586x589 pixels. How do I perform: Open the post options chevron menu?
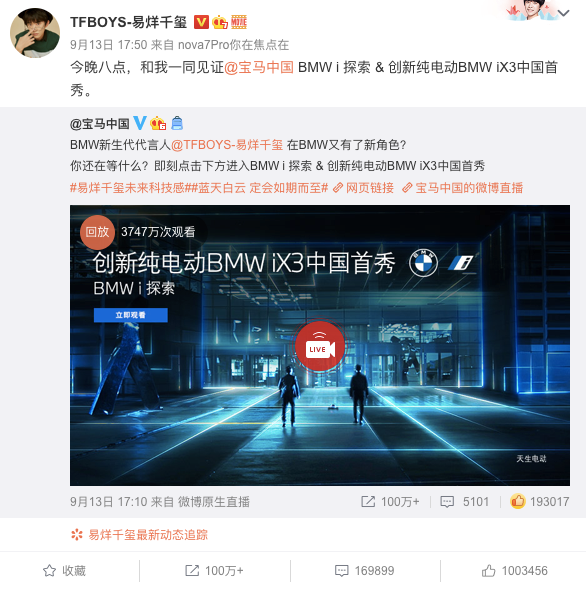(x=563, y=13)
